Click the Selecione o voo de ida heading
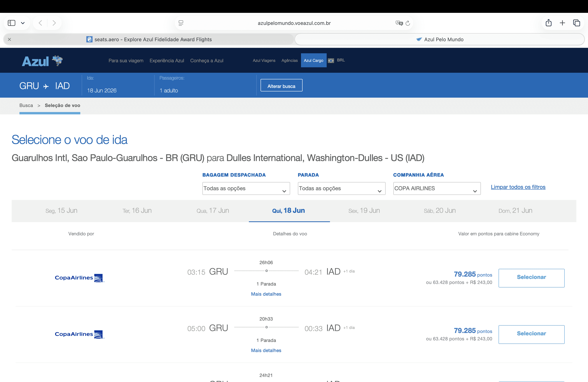588x382 pixels. coord(70,140)
